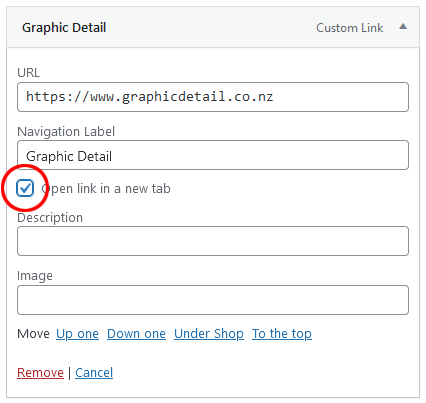
Task: Focus the URL input field
Action: [x=213, y=97]
